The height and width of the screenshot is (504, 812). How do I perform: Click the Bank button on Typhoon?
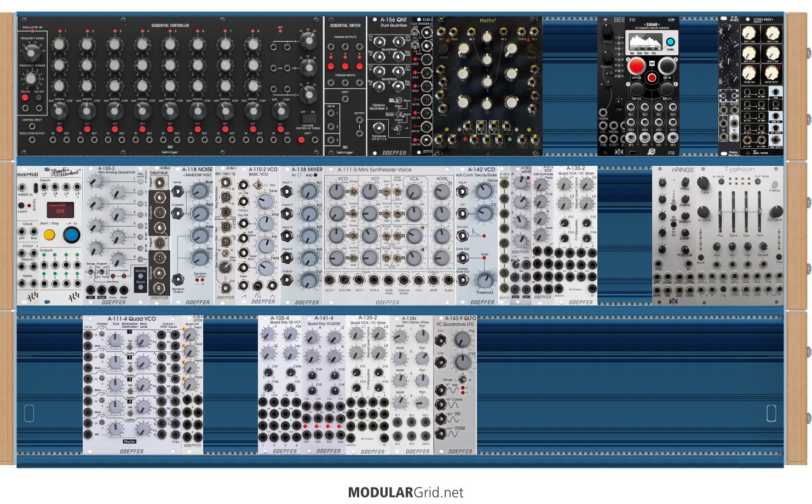(x=701, y=256)
